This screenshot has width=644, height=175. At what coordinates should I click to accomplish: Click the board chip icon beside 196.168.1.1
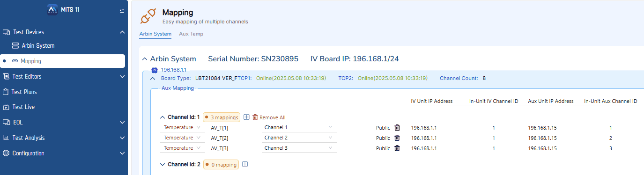point(154,70)
